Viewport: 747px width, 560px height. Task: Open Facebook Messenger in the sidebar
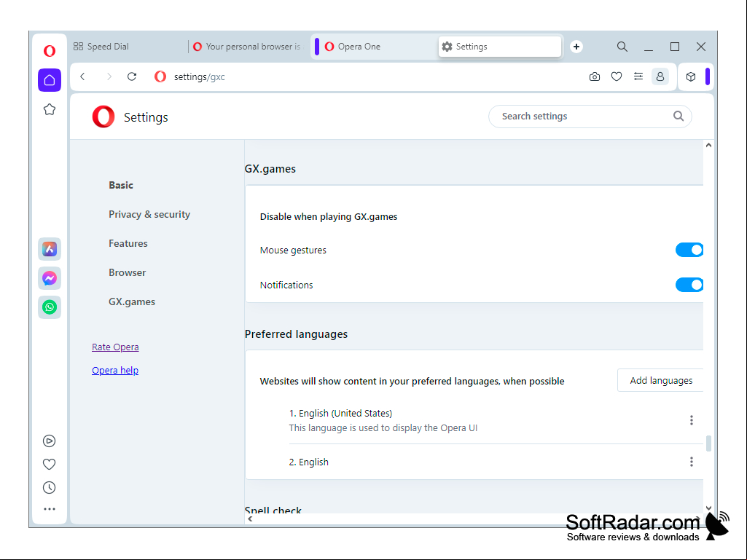tap(50, 278)
